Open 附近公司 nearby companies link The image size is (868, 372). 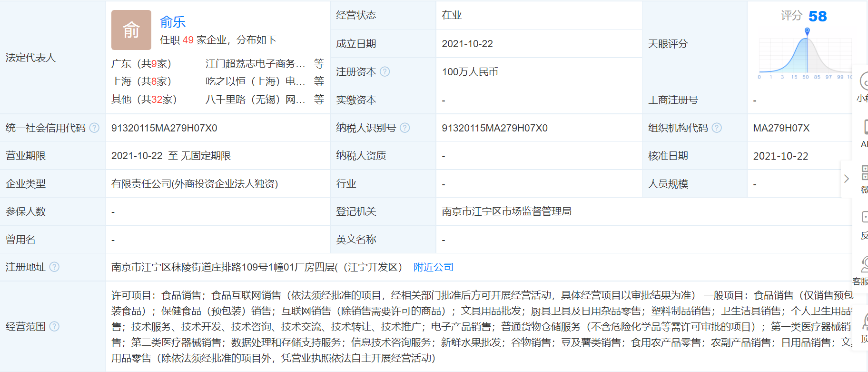point(434,267)
